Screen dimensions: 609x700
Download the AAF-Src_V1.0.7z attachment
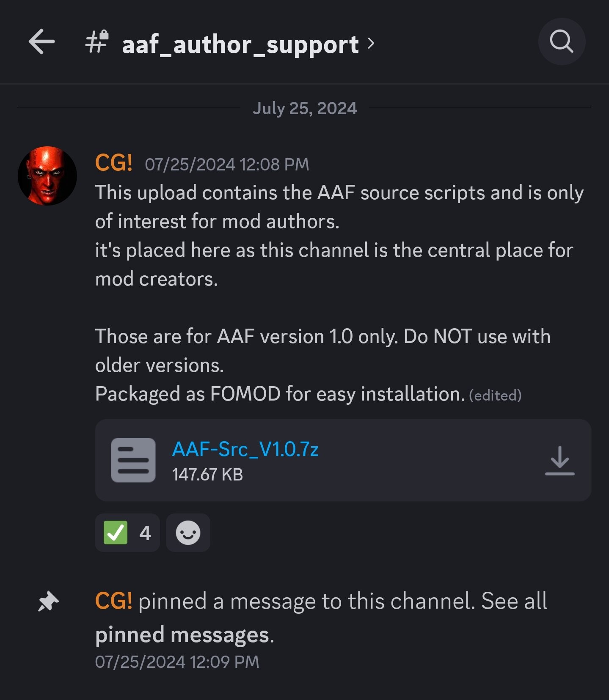click(559, 460)
